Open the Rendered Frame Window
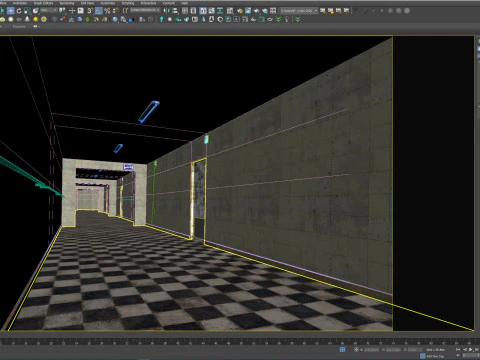 point(248,11)
